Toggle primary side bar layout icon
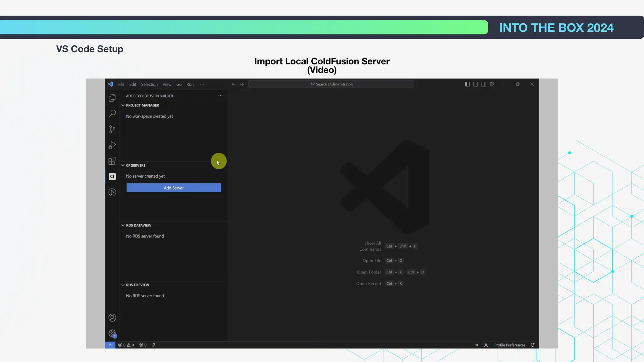Viewport: 644px width, 362px height. click(468, 84)
